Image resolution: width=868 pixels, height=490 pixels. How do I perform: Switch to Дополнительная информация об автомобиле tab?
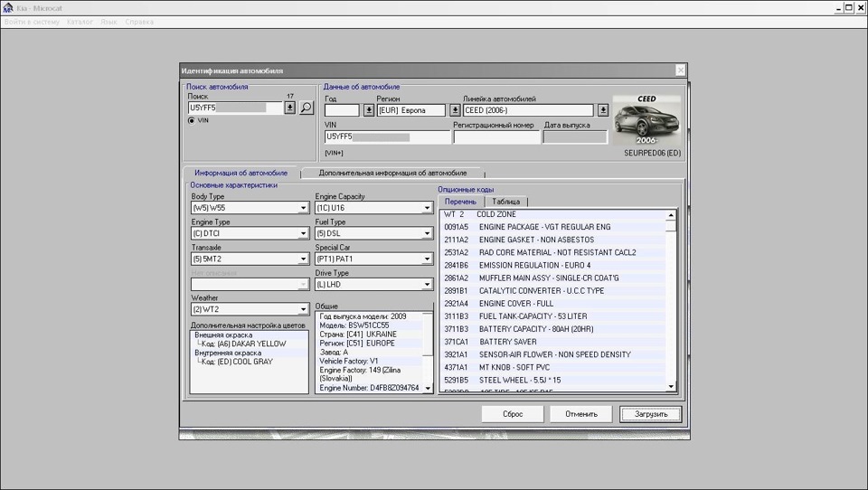tap(392, 173)
